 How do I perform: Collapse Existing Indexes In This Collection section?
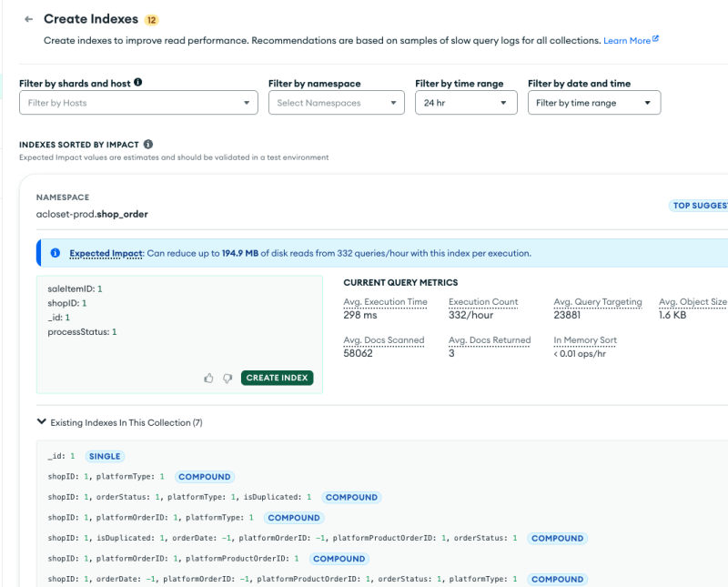click(x=41, y=422)
